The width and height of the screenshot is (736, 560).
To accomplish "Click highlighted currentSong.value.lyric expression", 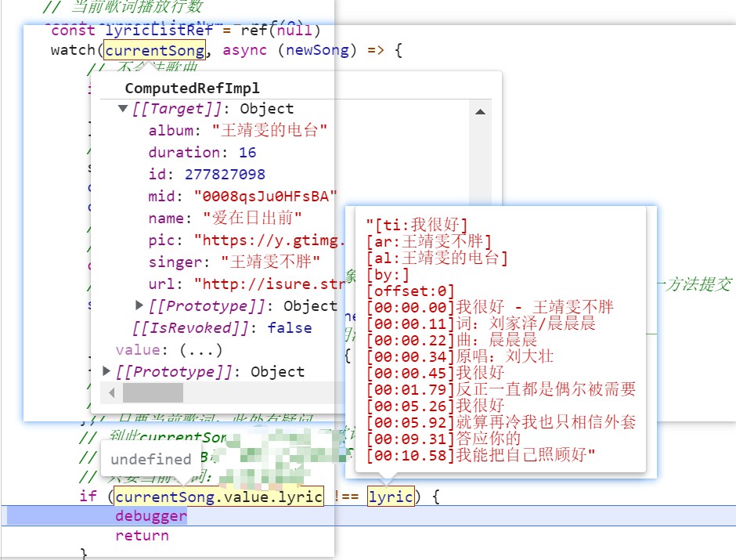I will (x=219, y=496).
